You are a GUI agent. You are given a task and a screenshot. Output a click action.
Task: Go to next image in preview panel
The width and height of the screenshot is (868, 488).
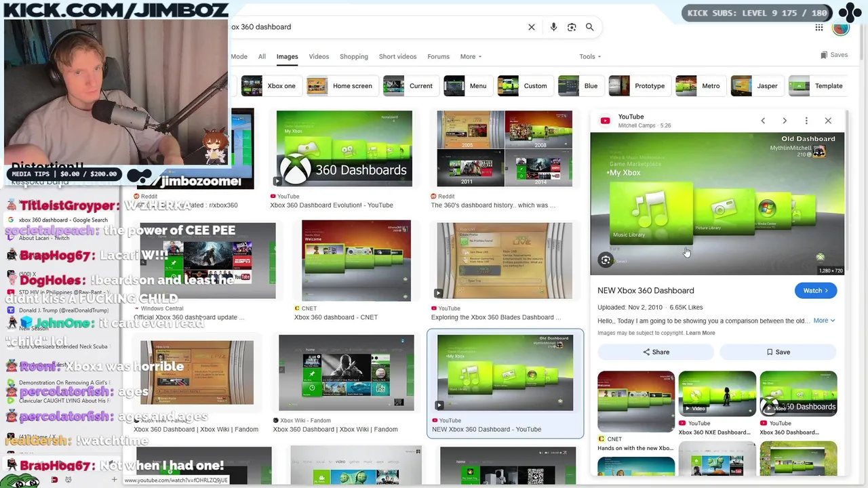coord(785,121)
